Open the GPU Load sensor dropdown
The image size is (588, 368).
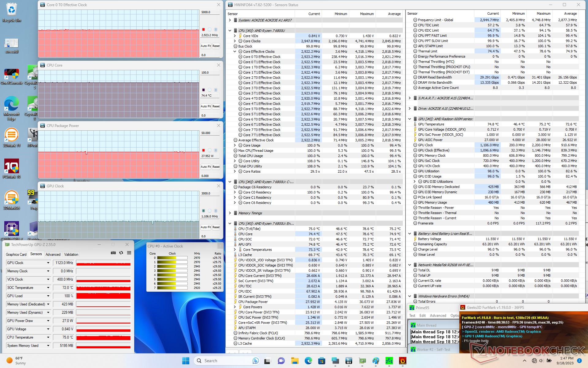pos(48,296)
